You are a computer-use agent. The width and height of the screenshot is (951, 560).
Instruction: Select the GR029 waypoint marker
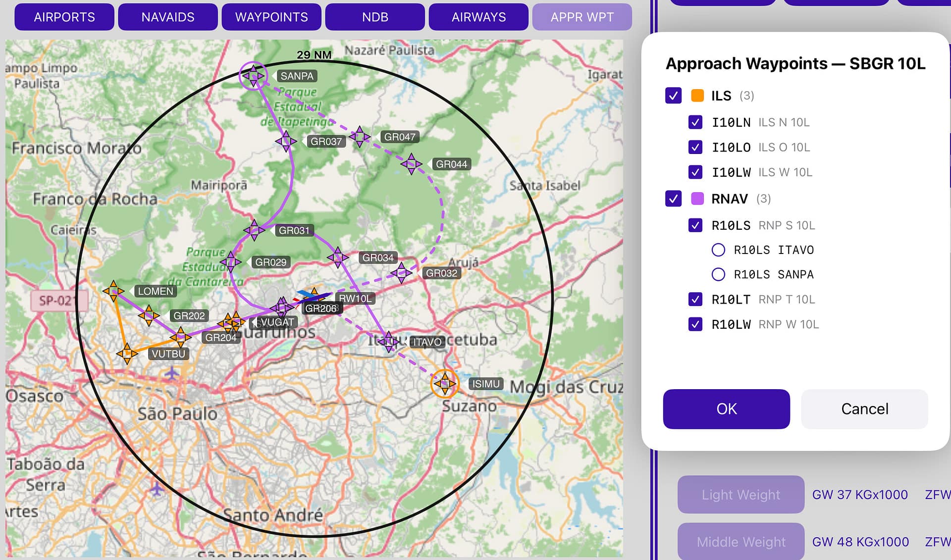point(230,262)
